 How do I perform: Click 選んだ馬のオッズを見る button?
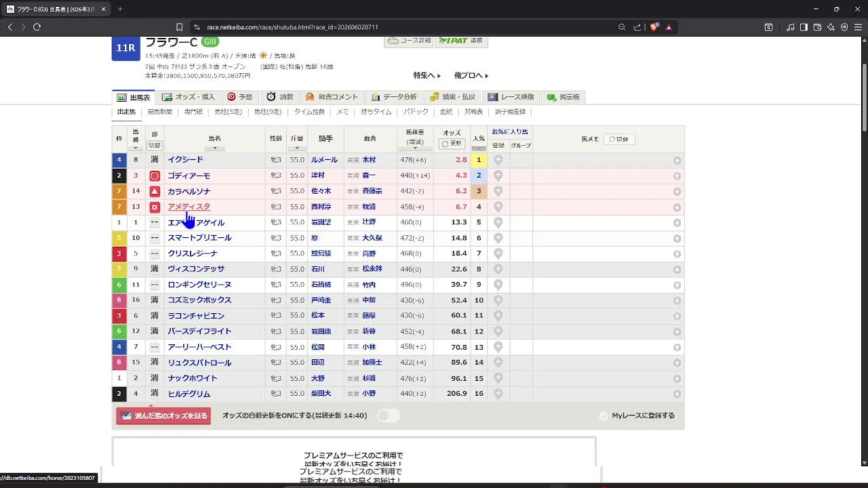(163, 415)
